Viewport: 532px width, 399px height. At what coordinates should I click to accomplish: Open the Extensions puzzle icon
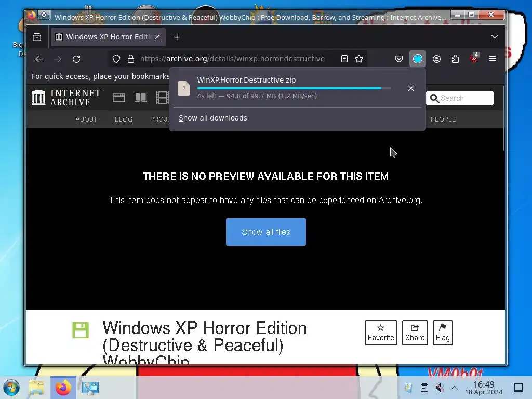tap(455, 59)
